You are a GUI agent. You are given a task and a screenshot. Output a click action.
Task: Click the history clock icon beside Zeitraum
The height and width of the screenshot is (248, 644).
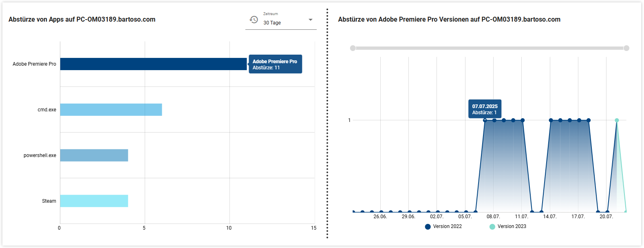(x=254, y=20)
